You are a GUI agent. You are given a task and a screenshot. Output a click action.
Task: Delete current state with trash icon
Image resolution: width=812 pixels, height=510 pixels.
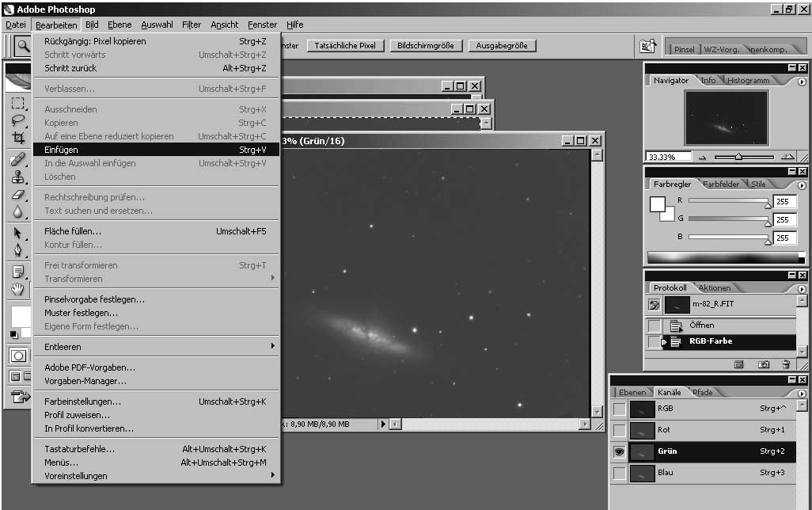pos(786,364)
